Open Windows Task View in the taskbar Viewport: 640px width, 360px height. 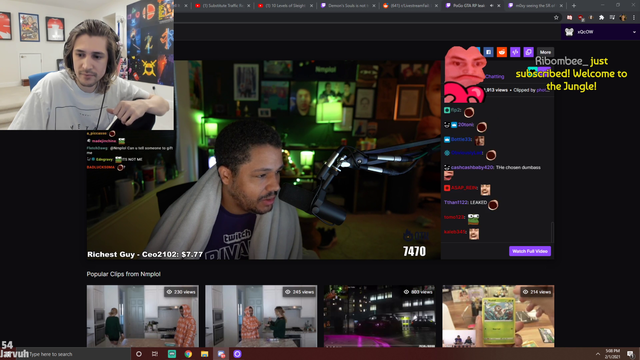tap(155, 354)
